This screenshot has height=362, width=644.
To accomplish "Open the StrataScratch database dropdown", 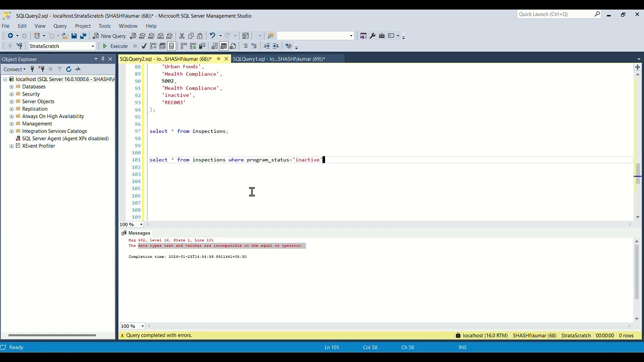I will (x=93, y=46).
